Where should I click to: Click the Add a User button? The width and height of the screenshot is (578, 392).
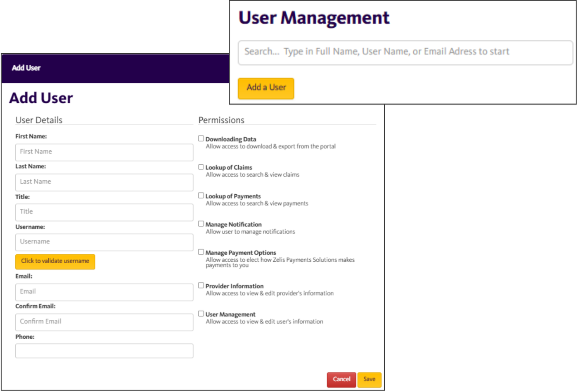coord(266,88)
